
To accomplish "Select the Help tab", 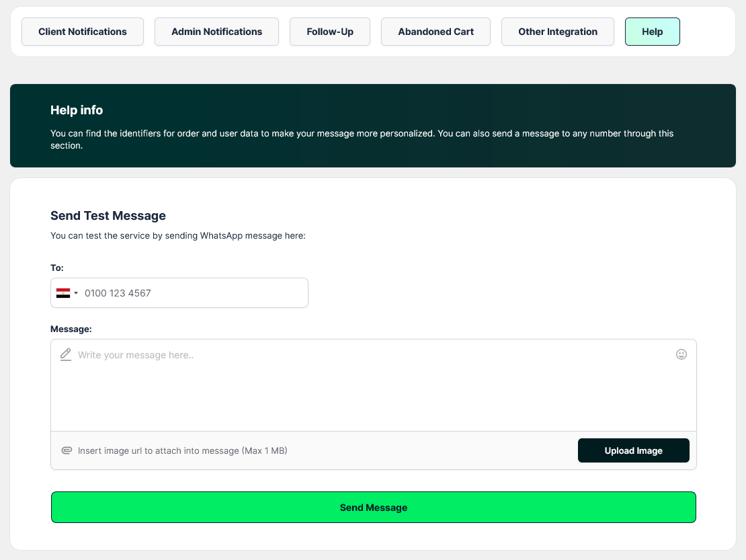I will [x=652, y=32].
